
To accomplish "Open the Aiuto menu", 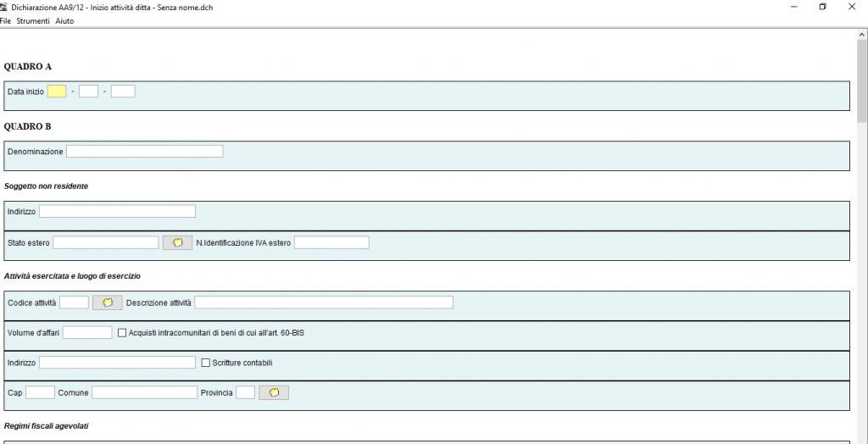I will click(64, 21).
